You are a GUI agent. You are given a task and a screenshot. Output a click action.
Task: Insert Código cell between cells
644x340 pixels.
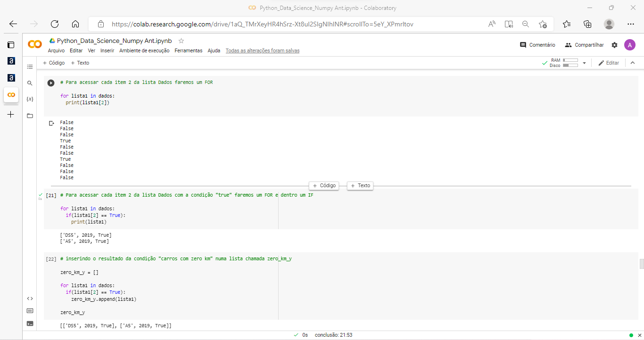323,186
